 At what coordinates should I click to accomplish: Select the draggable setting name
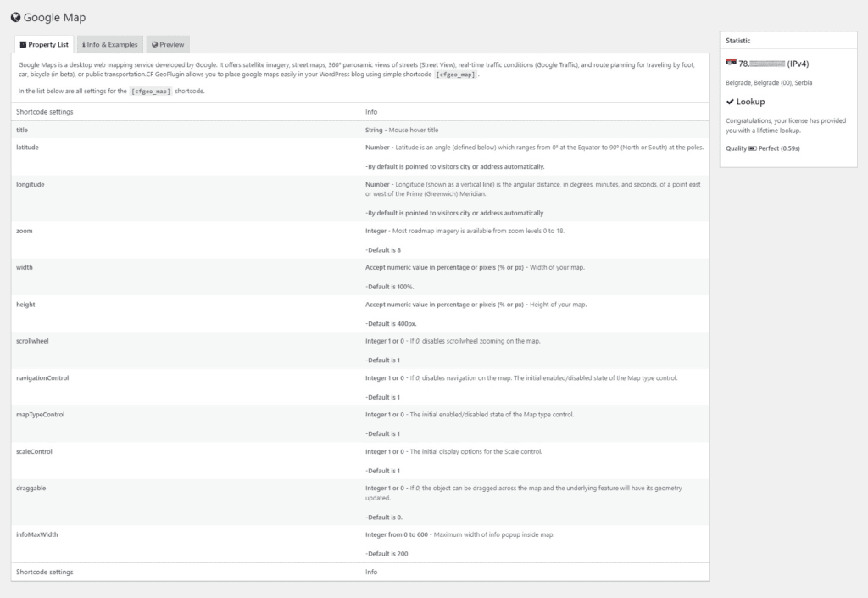[x=31, y=489]
